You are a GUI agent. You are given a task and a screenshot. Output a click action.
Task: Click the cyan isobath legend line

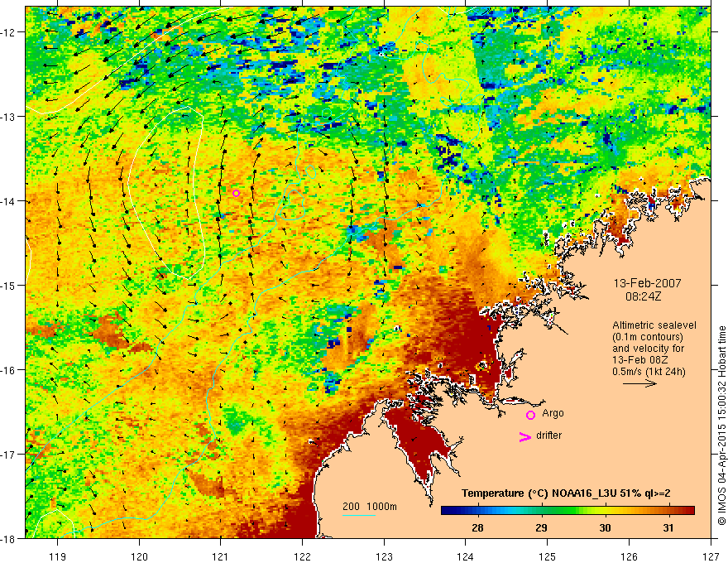click(x=359, y=515)
